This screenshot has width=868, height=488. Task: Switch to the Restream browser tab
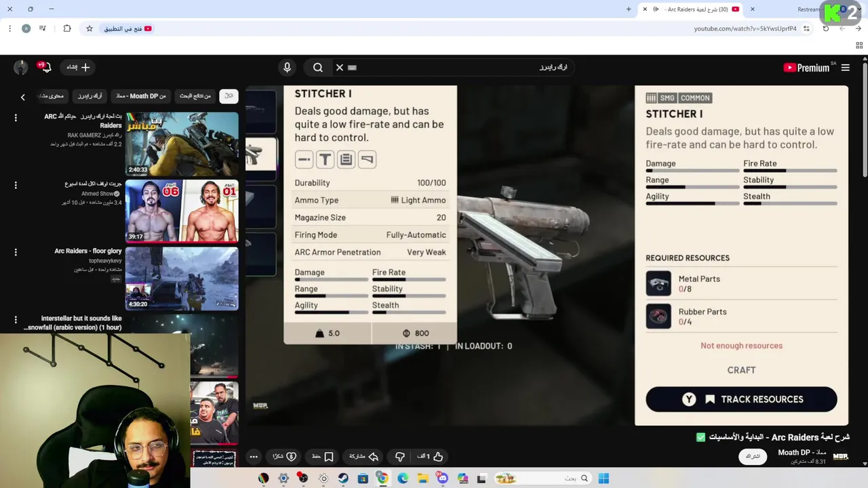tap(808, 9)
